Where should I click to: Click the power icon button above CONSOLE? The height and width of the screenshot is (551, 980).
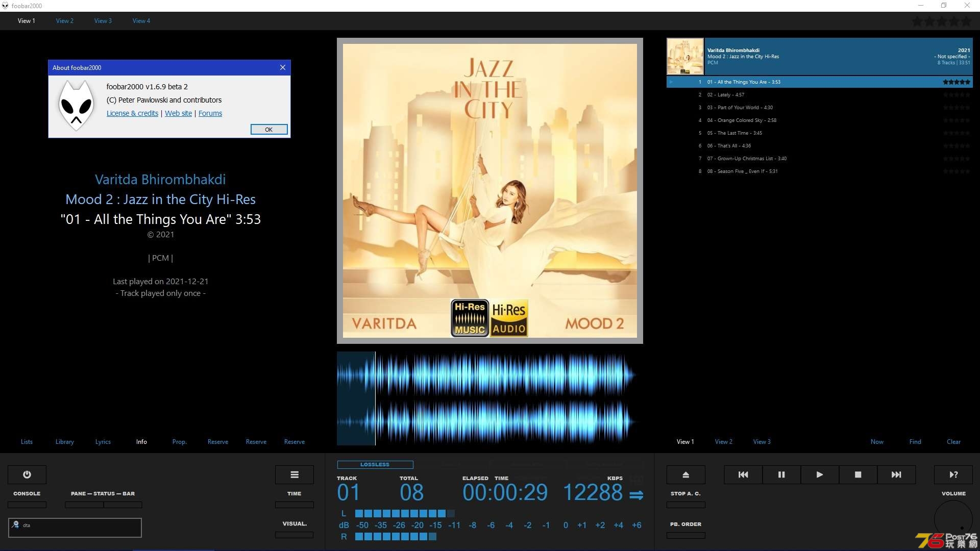pyautogui.click(x=27, y=474)
